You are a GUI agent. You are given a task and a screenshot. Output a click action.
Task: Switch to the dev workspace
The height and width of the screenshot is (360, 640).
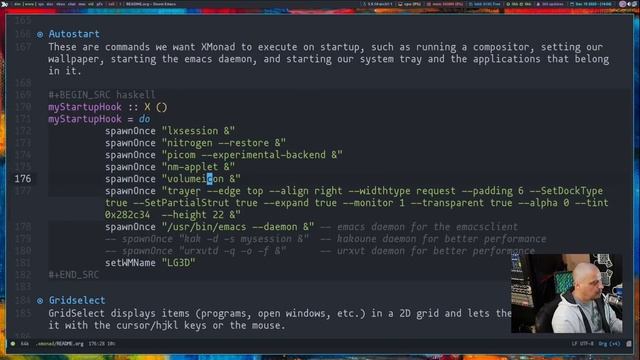coord(18,4)
